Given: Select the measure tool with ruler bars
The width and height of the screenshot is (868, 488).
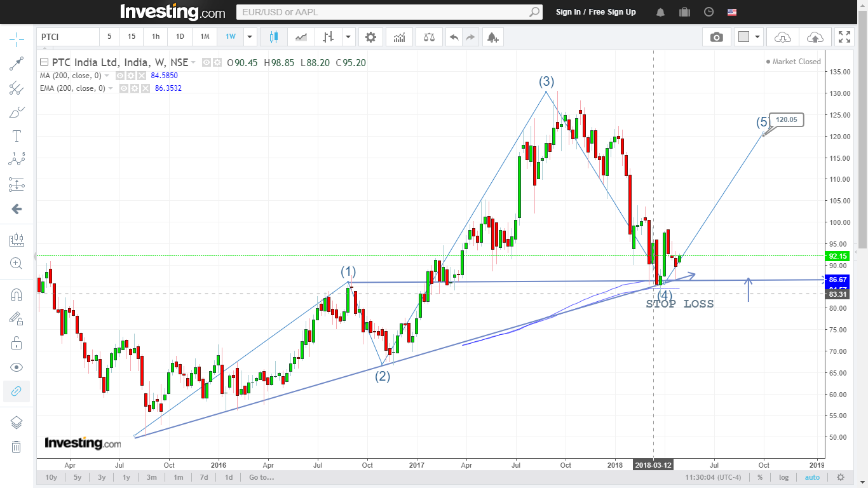Looking at the screenshot, I should point(17,240).
